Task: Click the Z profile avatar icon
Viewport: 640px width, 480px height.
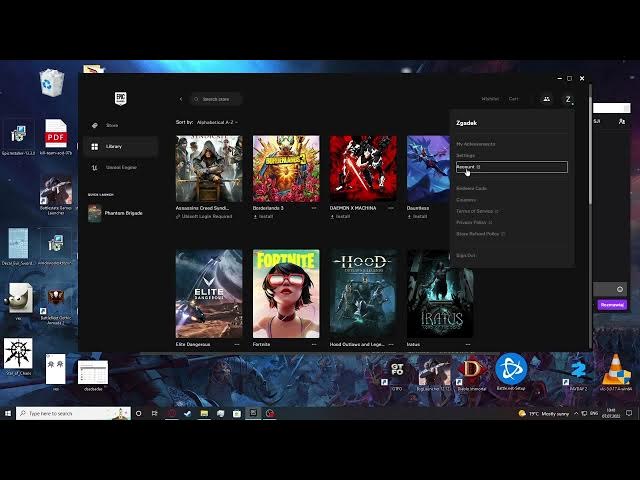Action: (568, 99)
